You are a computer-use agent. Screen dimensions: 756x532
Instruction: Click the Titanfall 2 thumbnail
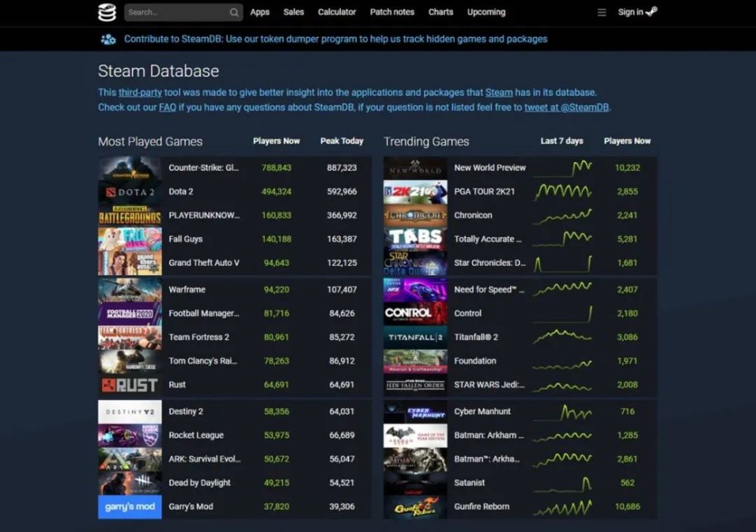tap(415, 337)
